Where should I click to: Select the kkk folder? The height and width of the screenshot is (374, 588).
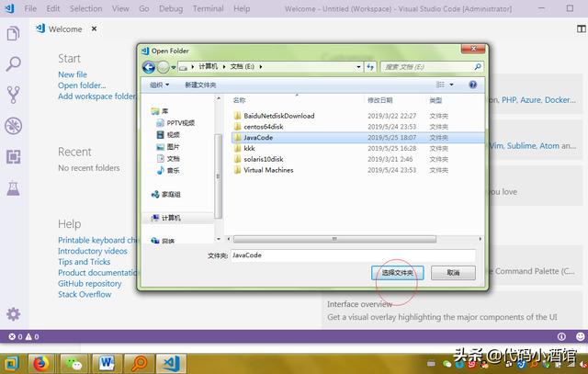[x=249, y=148]
